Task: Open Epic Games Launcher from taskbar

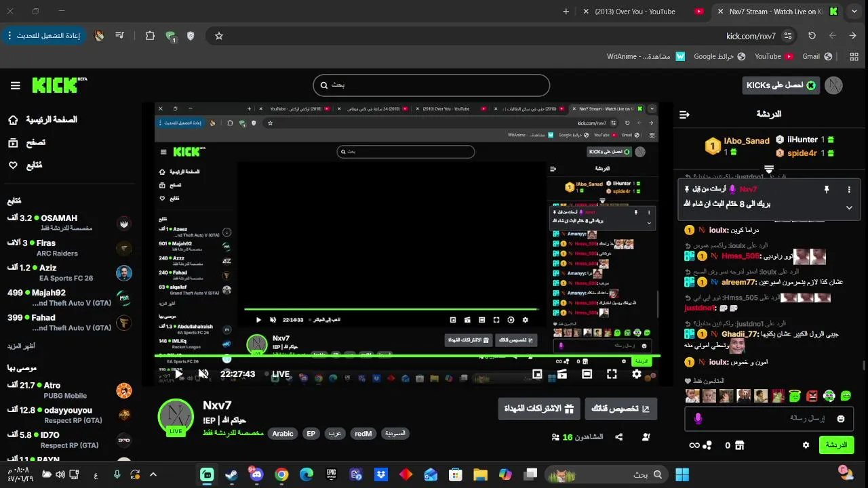Action: [332, 474]
